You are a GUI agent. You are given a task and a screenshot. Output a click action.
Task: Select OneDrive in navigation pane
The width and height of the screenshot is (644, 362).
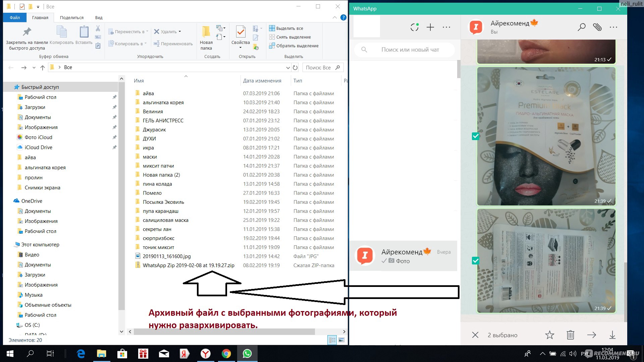pyautogui.click(x=32, y=201)
